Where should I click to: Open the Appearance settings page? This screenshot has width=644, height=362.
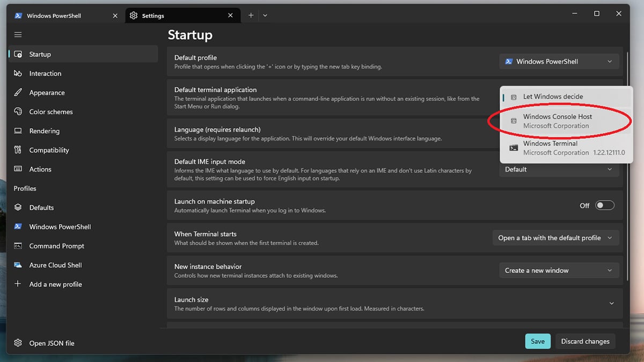pos(83,92)
